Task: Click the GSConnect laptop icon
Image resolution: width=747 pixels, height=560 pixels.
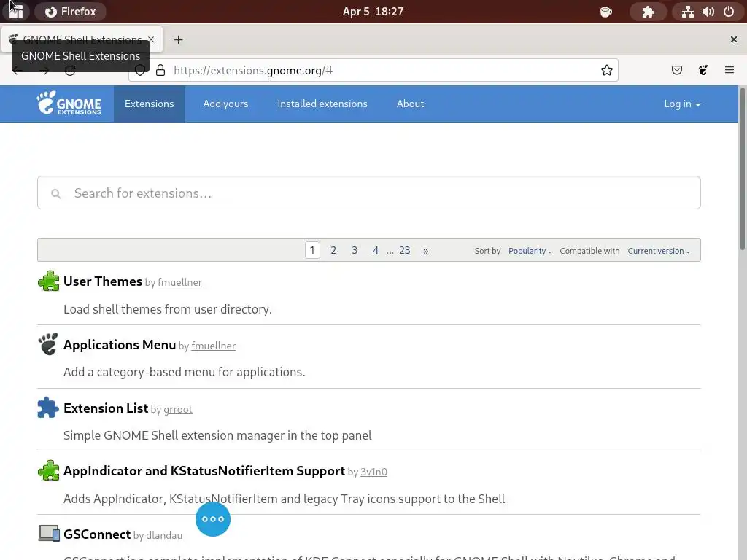Action: click(x=49, y=533)
